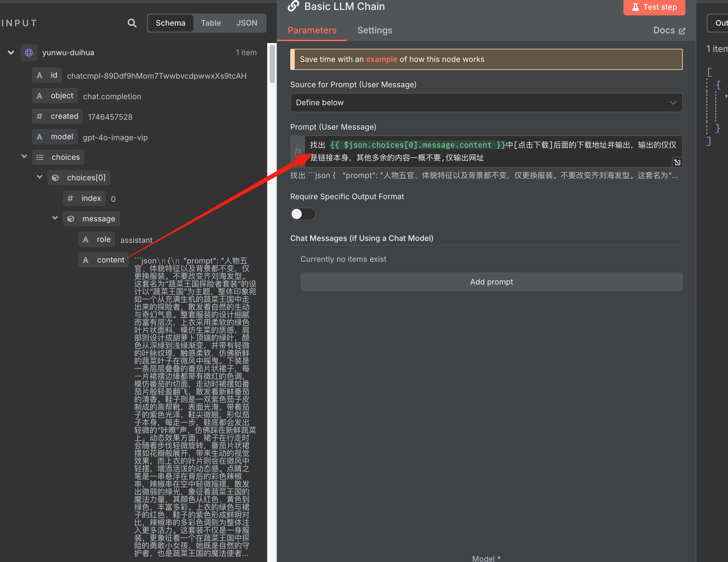Screen dimensions: 728x562
Task: Click the value chat.completion
Action: coord(112,97)
